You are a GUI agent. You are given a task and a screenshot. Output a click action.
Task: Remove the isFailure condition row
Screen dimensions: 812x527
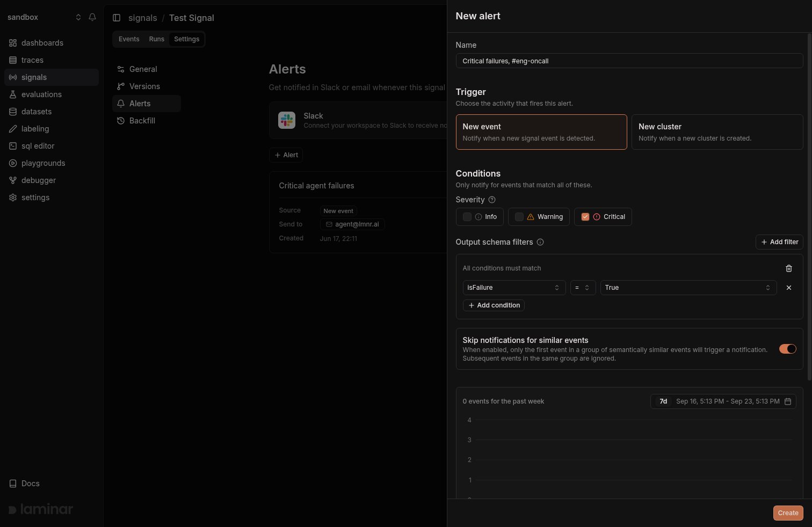pyautogui.click(x=789, y=288)
